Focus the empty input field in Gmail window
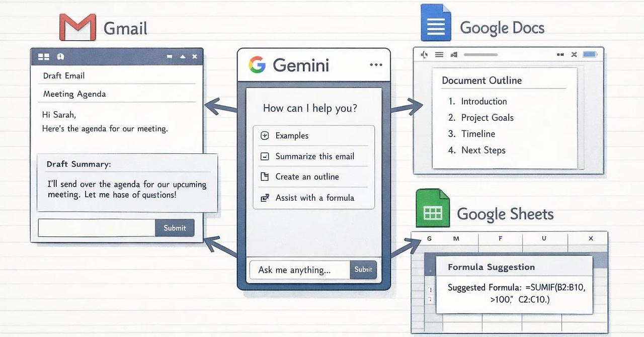This screenshot has height=337, width=644. 97,228
